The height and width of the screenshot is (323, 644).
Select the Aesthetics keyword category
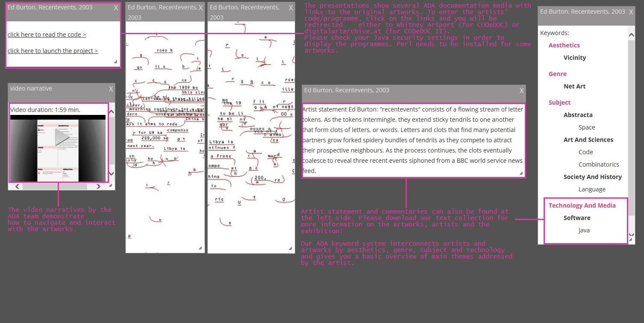[564, 45]
